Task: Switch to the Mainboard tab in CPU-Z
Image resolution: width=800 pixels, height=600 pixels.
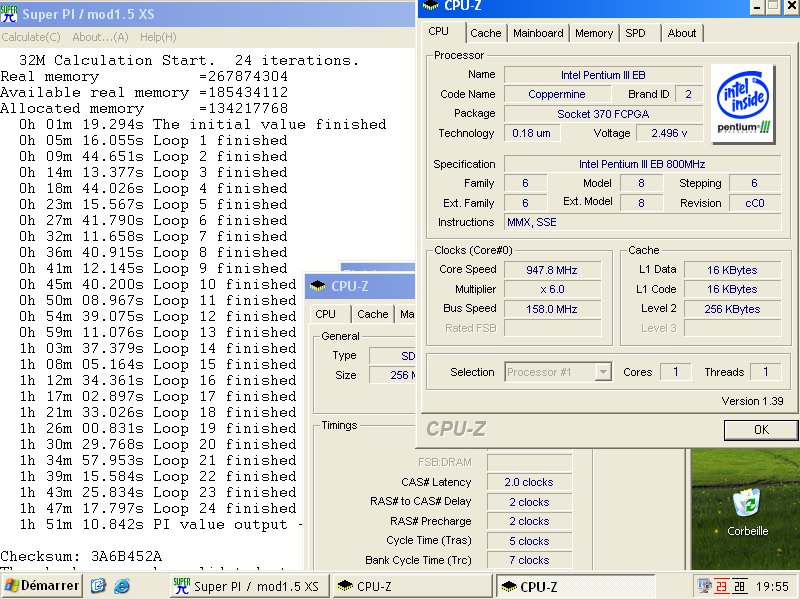Action: pyautogui.click(x=538, y=33)
